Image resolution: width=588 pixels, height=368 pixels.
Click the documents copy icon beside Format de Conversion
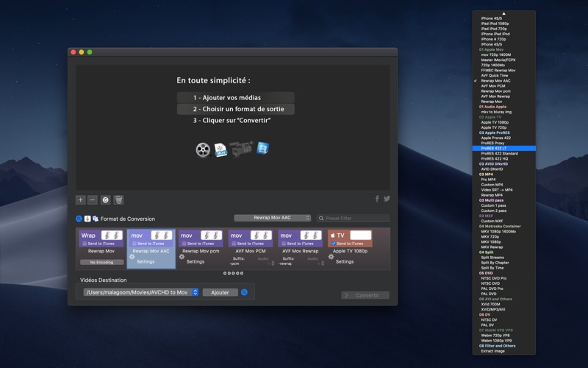(96, 219)
